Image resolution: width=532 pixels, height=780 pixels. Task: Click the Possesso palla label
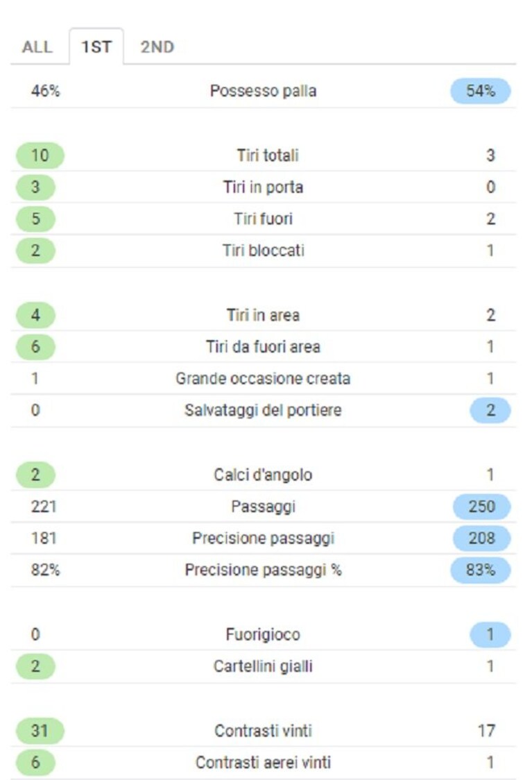[x=263, y=91]
